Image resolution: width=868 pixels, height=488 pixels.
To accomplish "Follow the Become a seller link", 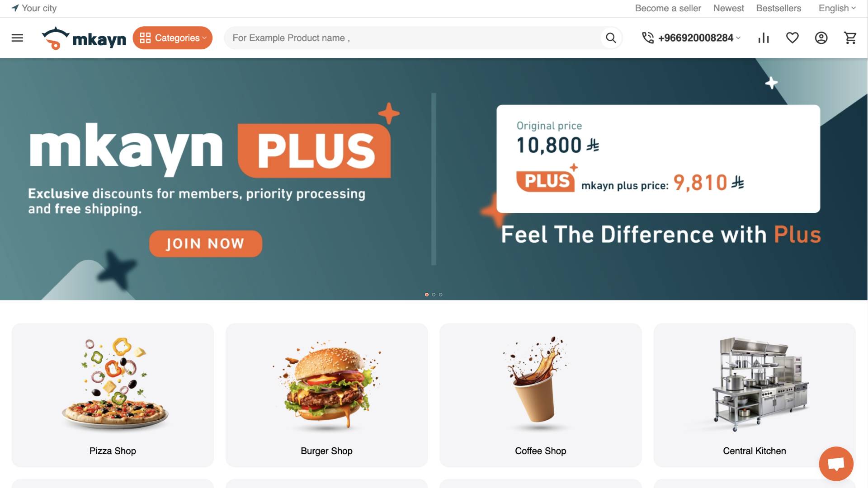I will pos(668,8).
